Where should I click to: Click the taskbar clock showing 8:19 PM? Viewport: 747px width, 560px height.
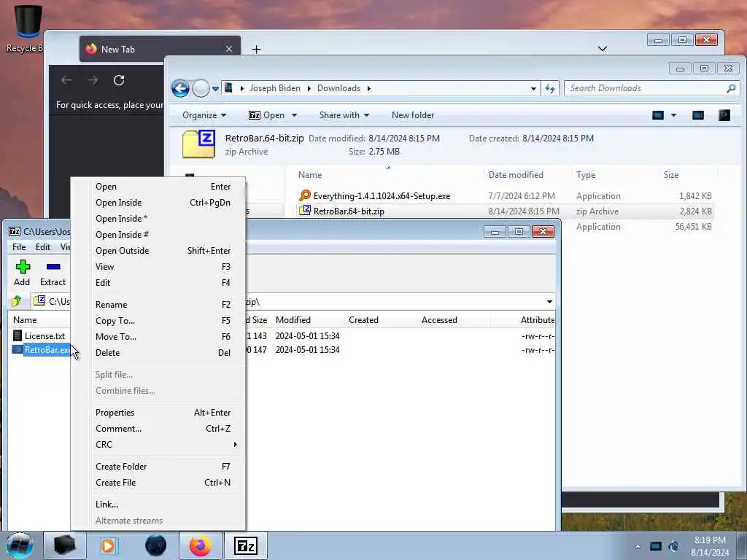click(x=710, y=546)
